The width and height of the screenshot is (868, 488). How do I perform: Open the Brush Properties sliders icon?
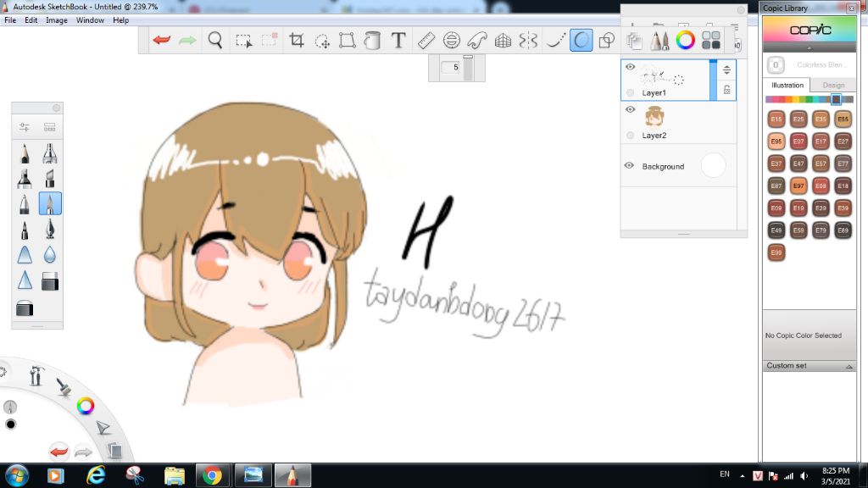pos(25,127)
